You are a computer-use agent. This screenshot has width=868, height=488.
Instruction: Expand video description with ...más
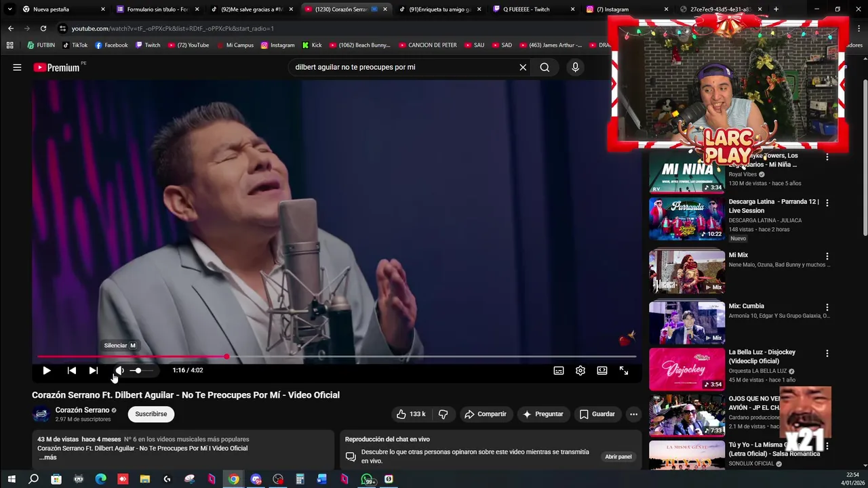point(48,457)
